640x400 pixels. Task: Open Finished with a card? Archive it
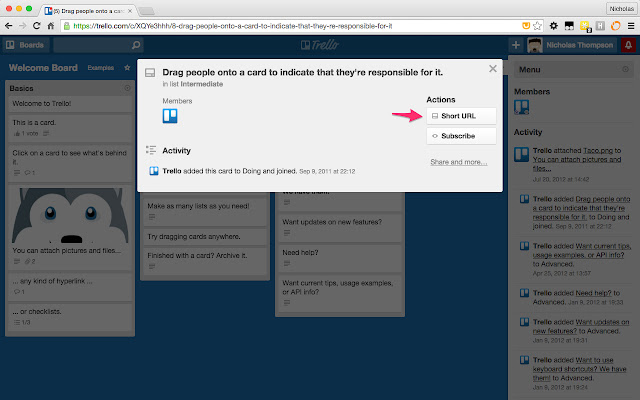coord(204,260)
